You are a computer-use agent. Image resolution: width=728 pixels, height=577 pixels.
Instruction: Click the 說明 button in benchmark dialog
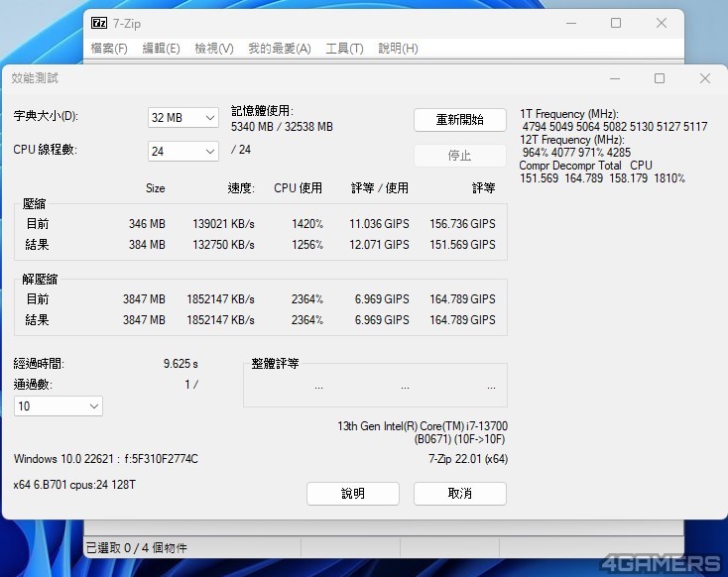[x=353, y=493]
